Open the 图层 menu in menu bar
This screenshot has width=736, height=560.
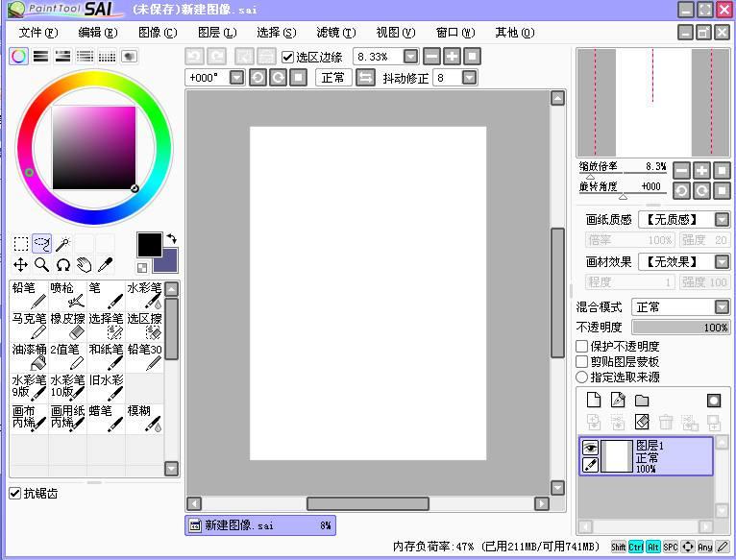click(x=216, y=33)
